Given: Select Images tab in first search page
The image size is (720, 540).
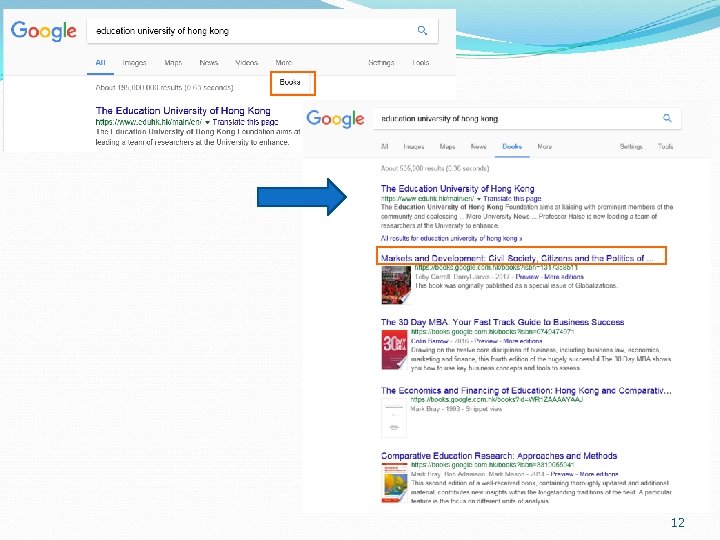Looking at the screenshot, I should [x=134, y=62].
